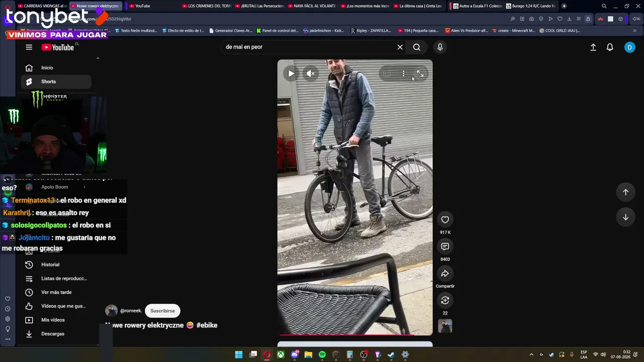Viewport: 644px width, 362px height.
Task: Go to the previous Short with up arrow
Action: 625,192
